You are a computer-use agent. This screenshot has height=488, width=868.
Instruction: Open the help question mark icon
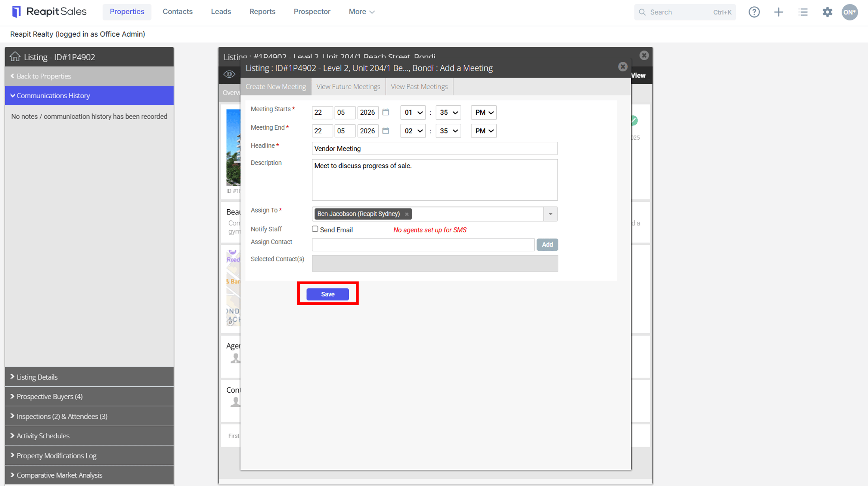pos(754,12)
